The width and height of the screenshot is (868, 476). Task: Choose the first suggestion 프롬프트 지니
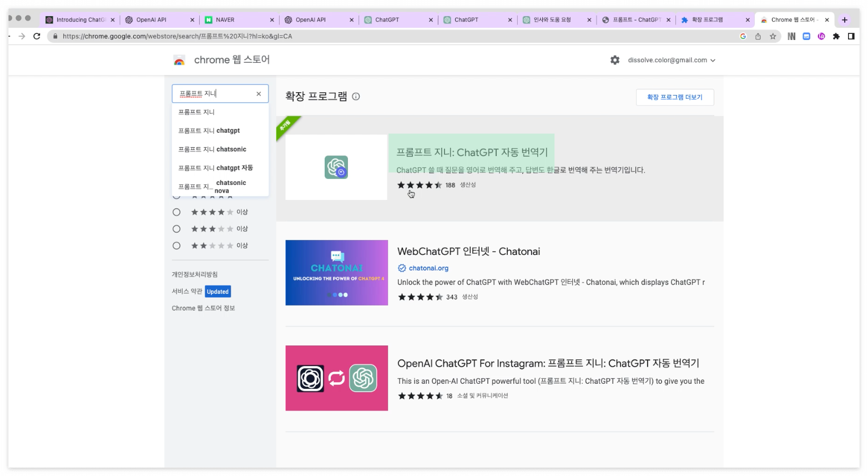(220, 112)
